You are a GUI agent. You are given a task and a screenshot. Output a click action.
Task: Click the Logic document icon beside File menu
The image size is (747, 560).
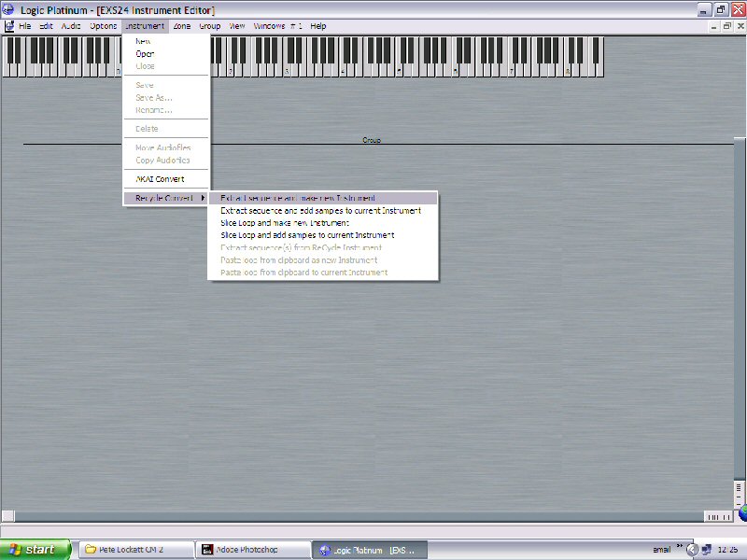point(9,26)
